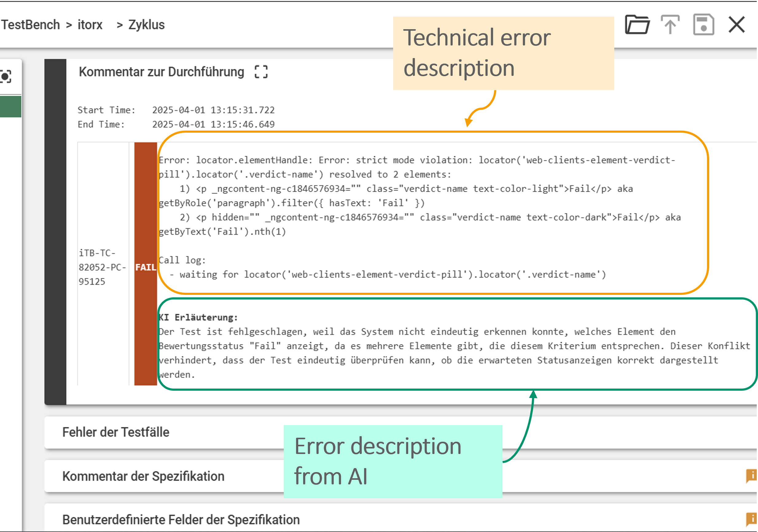Viewport: 758px width, 532px height.
Task: Open info note beside Benutzerdefinierte Felder der Spezifikation
Action: click(x=752, y=519)
